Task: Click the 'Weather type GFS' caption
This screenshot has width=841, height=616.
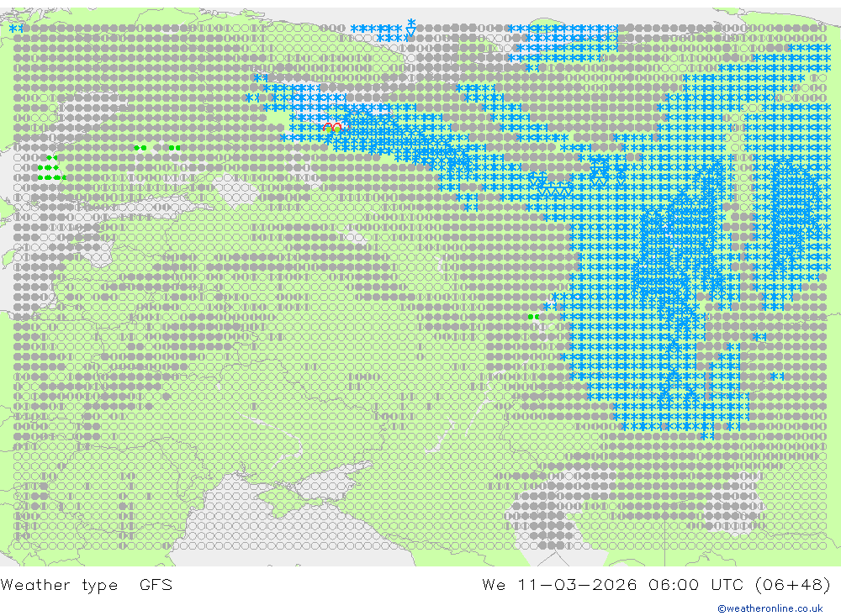Action: coord(87,584)
